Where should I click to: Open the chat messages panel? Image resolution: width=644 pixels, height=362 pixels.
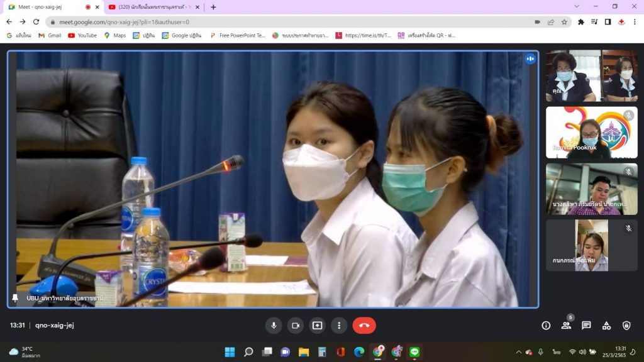click(586, 326)
